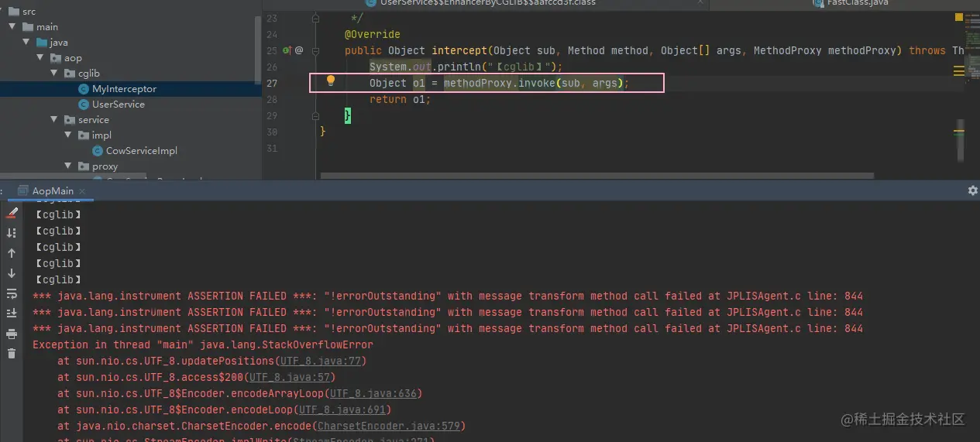Click line number 30 in the gutter
Screen dimensions: 980x442
pos(271,132)
